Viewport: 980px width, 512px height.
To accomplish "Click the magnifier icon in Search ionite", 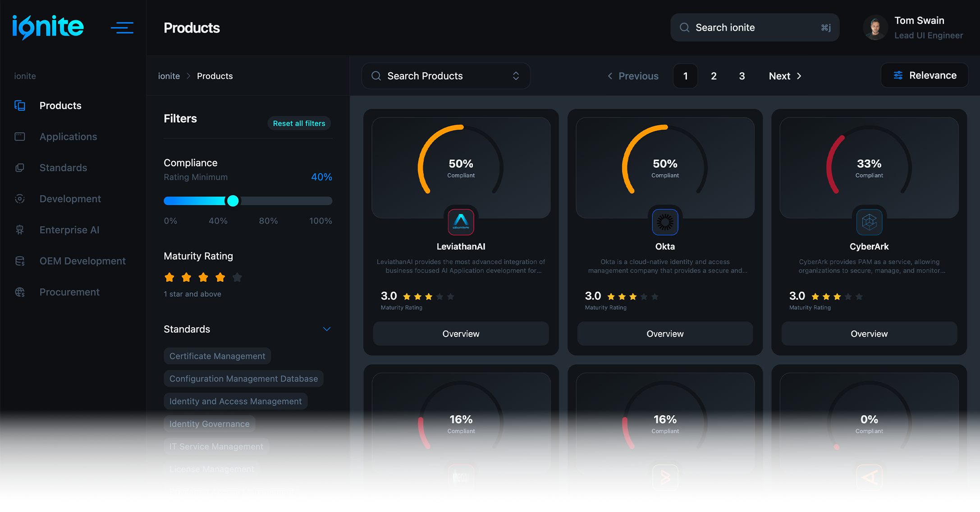I will 684,28.
